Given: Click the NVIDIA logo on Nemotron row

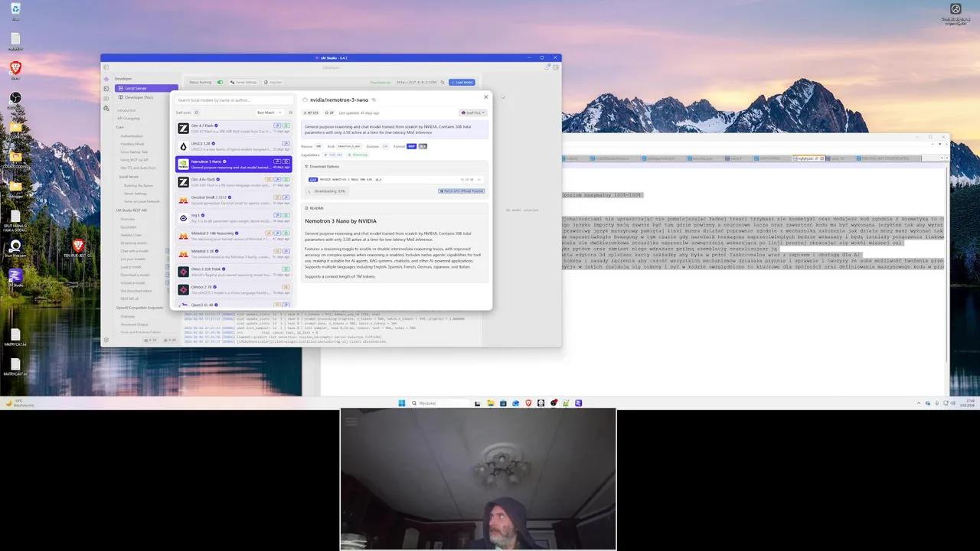Looking at the screenshot, I should click(x=184, y=165).
